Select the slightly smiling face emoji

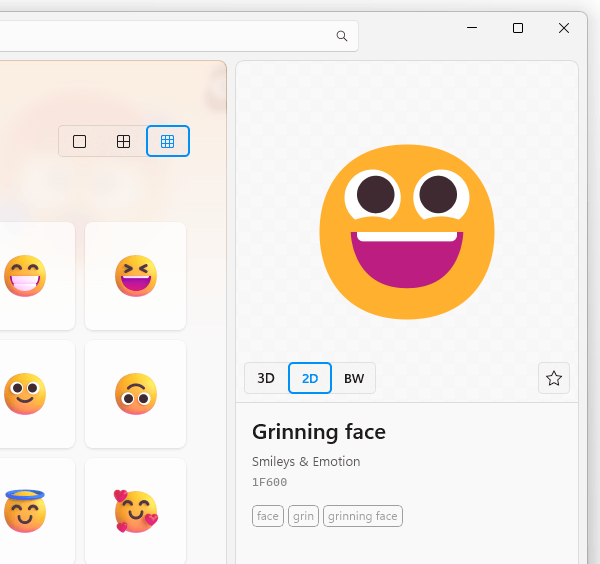[25, 394]
